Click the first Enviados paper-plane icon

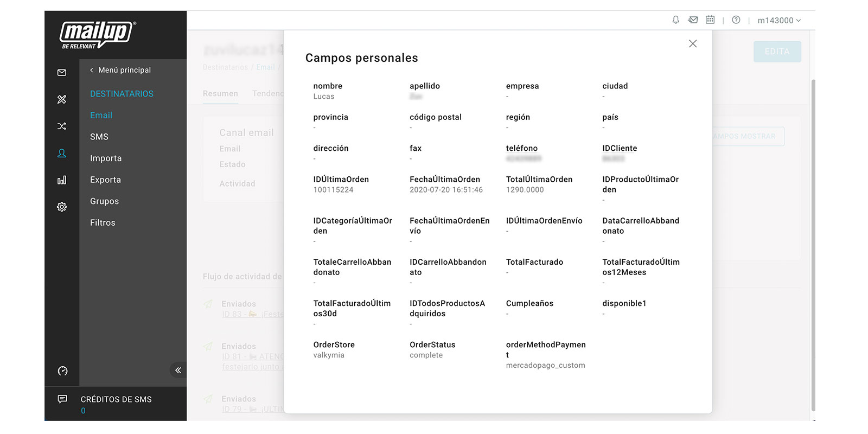coord(208,304)
